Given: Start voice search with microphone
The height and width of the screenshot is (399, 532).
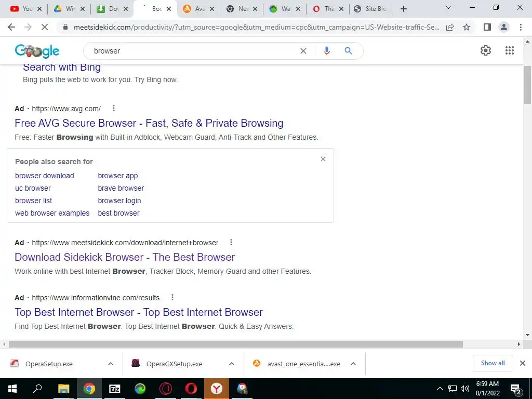Looking at the screenshot, I should 326,51.
